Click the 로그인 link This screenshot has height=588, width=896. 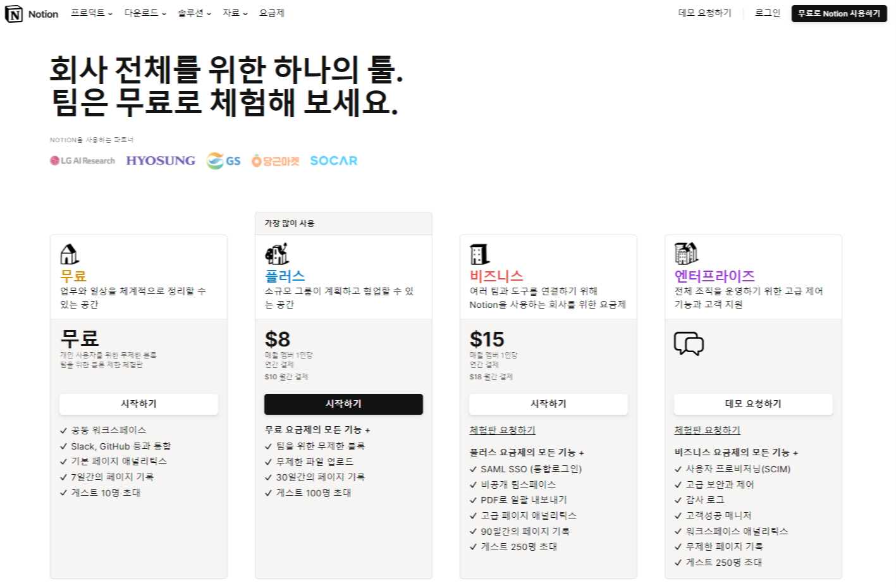[x=768, y=13]
